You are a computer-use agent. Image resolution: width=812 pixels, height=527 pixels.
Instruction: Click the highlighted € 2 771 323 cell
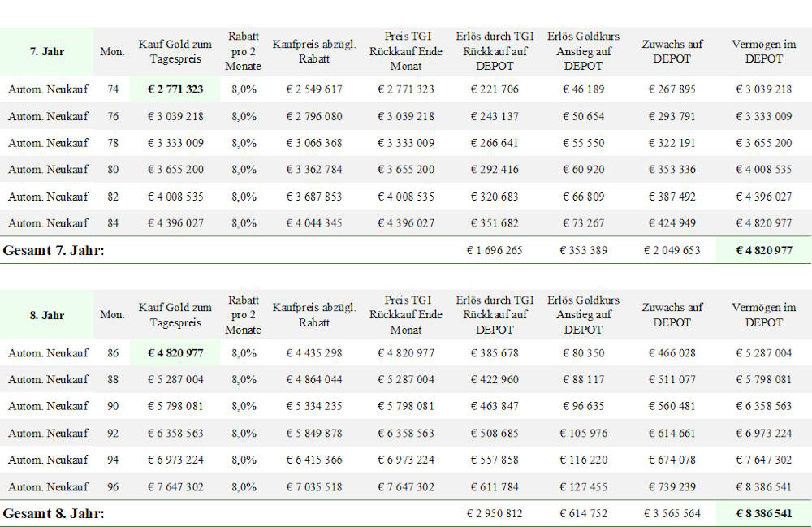click(175, 89)
